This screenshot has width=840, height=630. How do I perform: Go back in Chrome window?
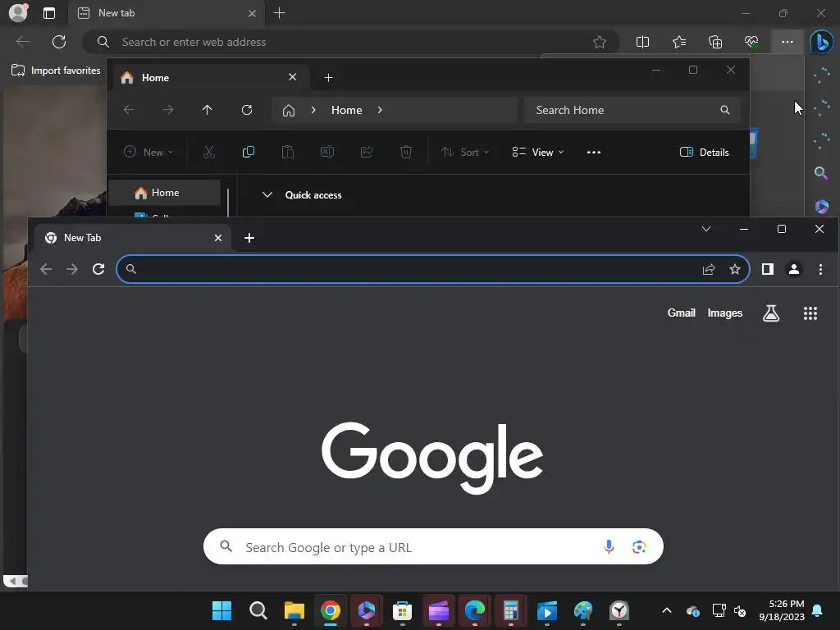pos(46,269)
